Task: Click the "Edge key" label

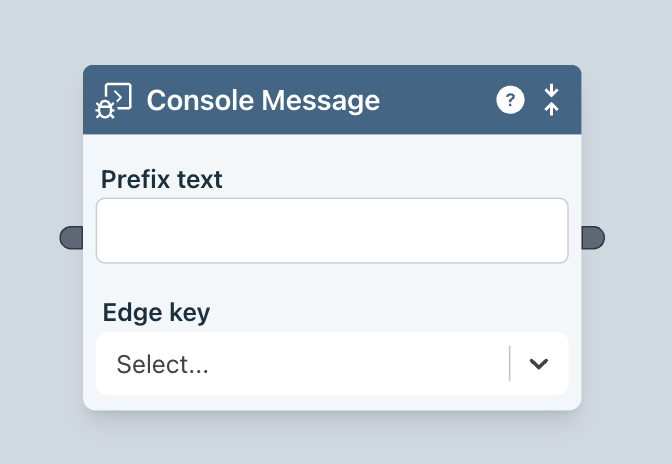Action: pyautogui.click(x=156, y=312)
